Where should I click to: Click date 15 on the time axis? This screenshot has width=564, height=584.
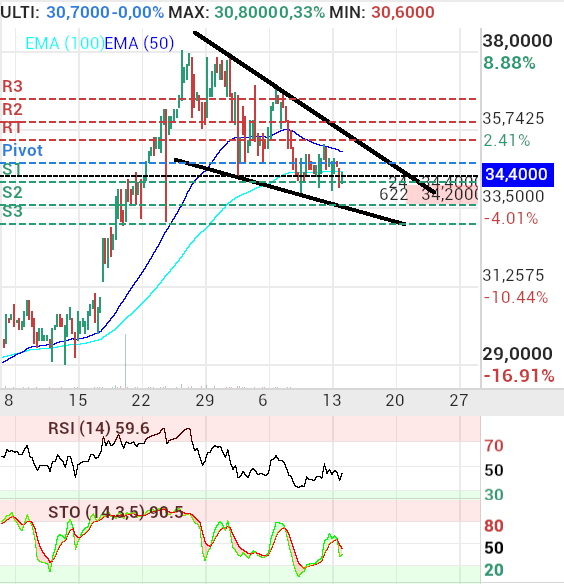tap(78, 401)
